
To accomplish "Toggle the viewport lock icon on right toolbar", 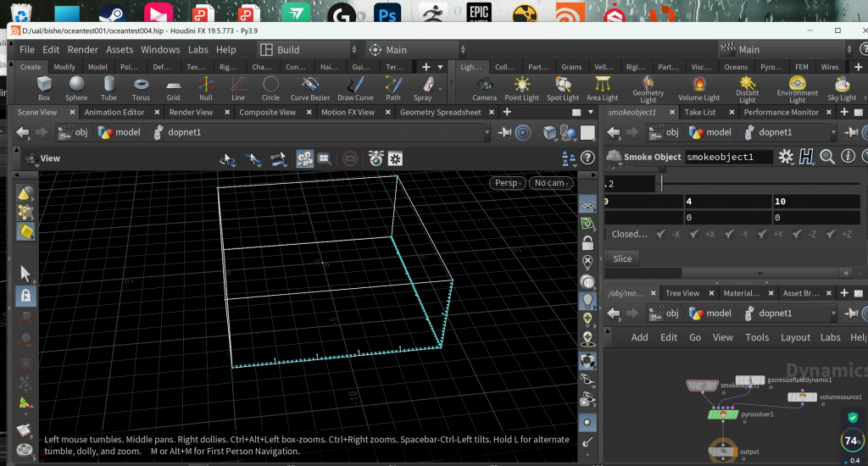I will click(587, 242).
